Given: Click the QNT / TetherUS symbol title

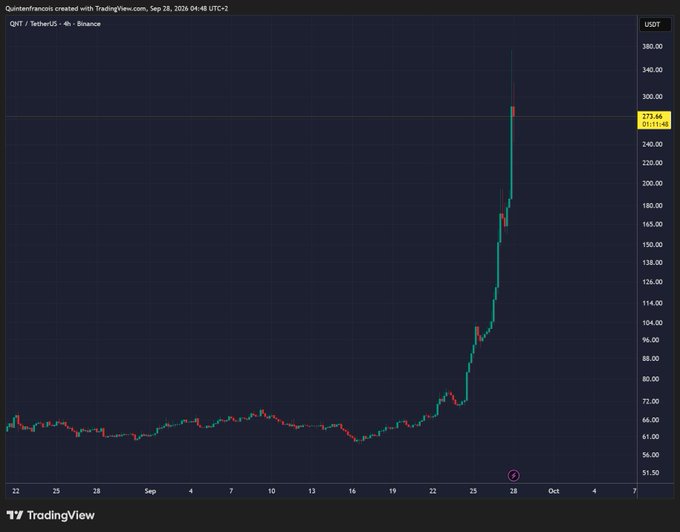Looking at the screenshot, I should pyautogui.click(x=55, y=24).
